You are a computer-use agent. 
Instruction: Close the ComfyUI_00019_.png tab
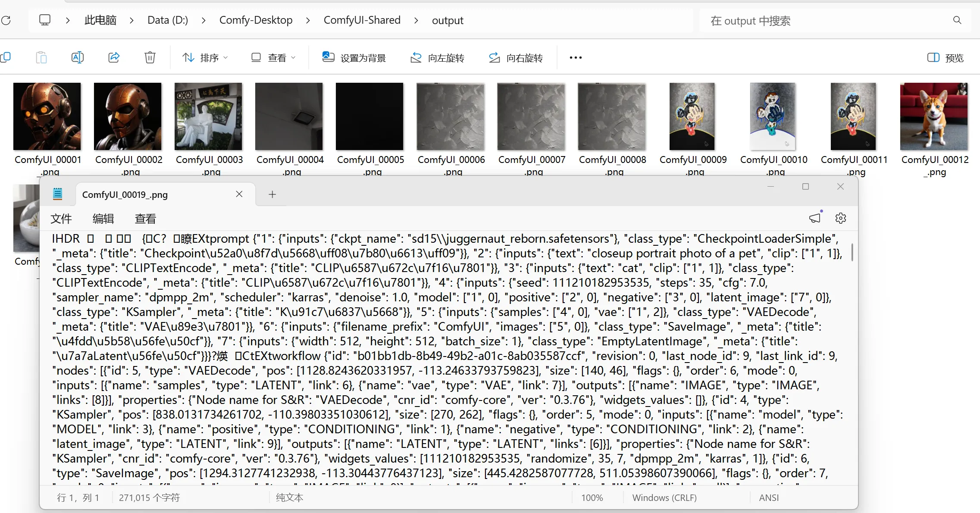(x=239, y=194)
